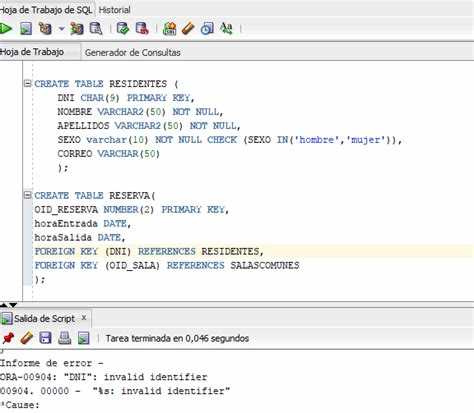Switch to the Hoja de Trabajo de SQL tab
The image size is (474, 413).
pos(47,10)
